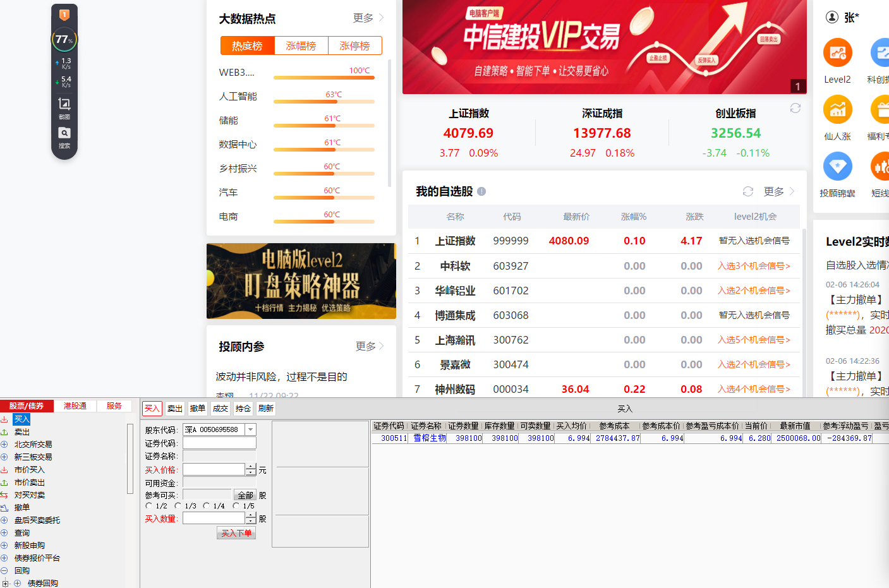
Task: Click the 撤单 toolbar button
Action: tap(198, 409)
